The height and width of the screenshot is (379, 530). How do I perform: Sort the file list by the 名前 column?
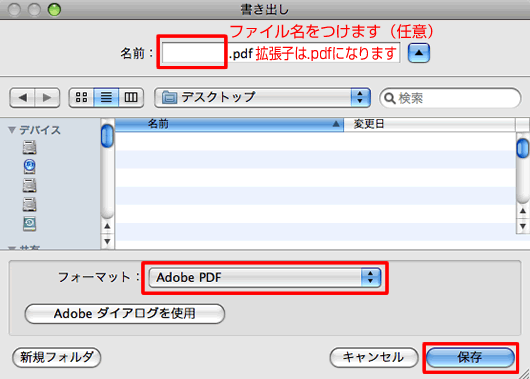(229, 124)
